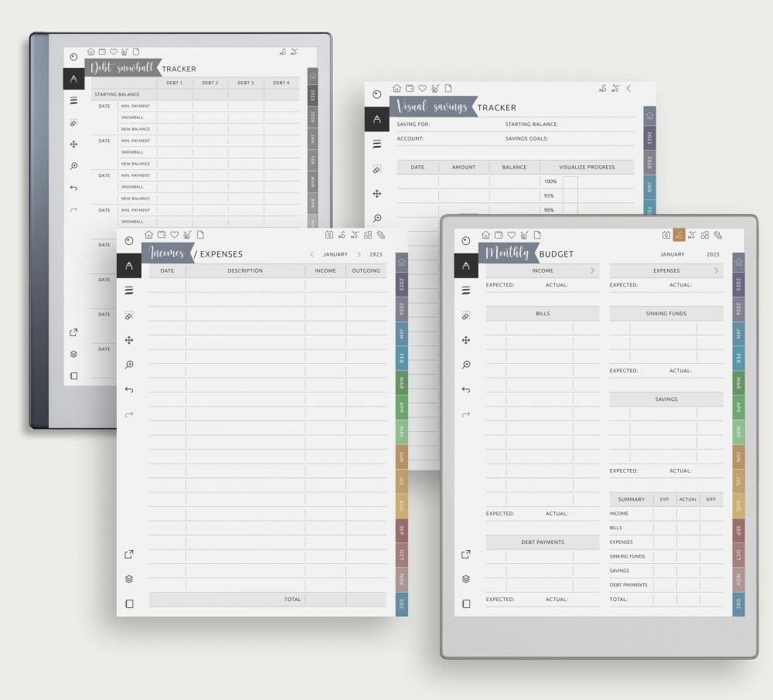Tap zoom tool on Debt Snowball tracker sidebar
773x700 pixels.
pyautogui.click(x=73, y=165)
